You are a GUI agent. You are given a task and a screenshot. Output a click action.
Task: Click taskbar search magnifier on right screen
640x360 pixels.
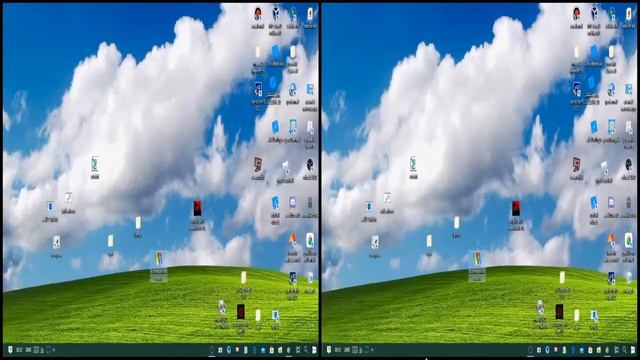(x=624, y=350)
